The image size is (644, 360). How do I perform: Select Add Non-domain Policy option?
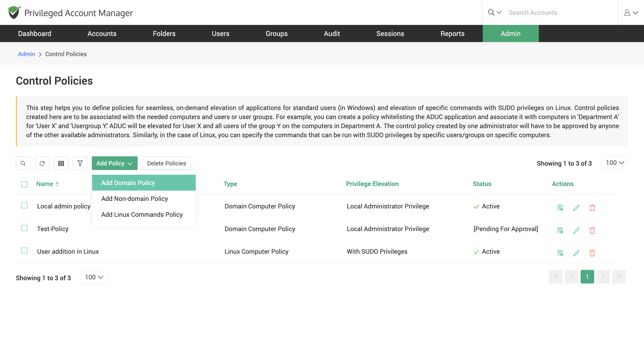coord(135,198)
